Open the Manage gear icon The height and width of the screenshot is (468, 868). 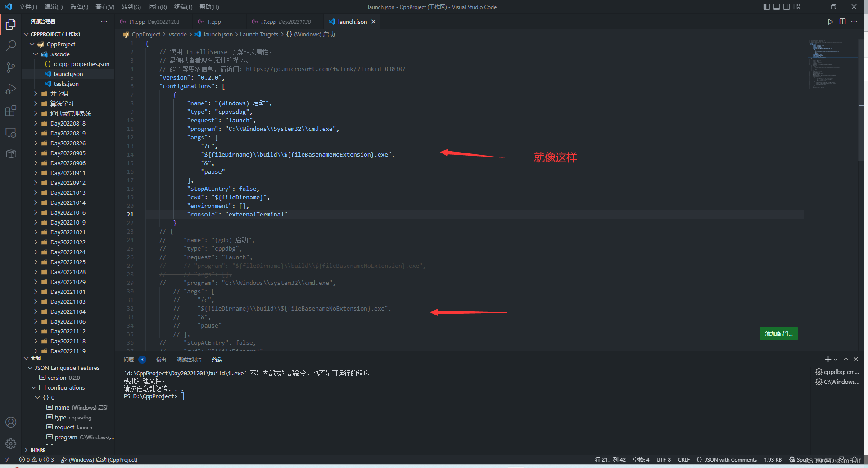[11, 444]
